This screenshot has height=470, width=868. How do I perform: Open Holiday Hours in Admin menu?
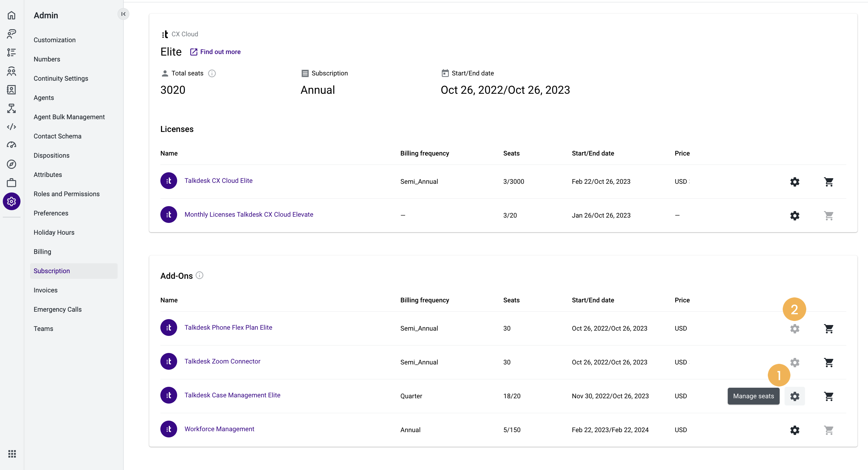pyautogui.click(x=54, y=232)
